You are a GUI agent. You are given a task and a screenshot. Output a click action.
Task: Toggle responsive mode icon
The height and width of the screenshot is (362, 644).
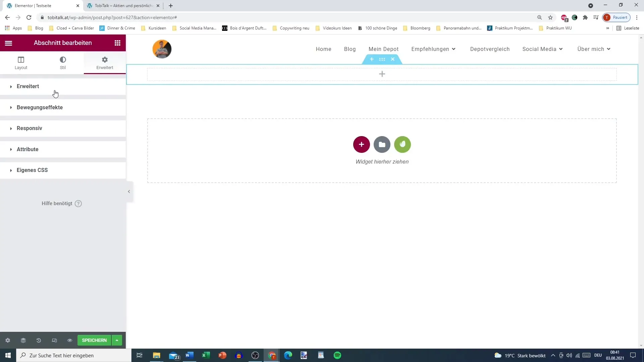[x=54, y=341]
